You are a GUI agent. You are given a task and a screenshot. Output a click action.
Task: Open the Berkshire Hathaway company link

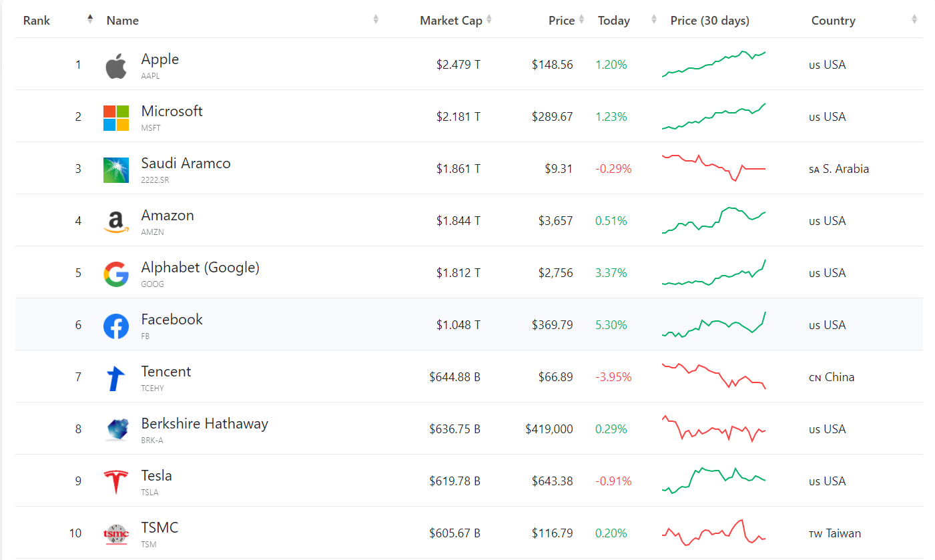[205, 423]
